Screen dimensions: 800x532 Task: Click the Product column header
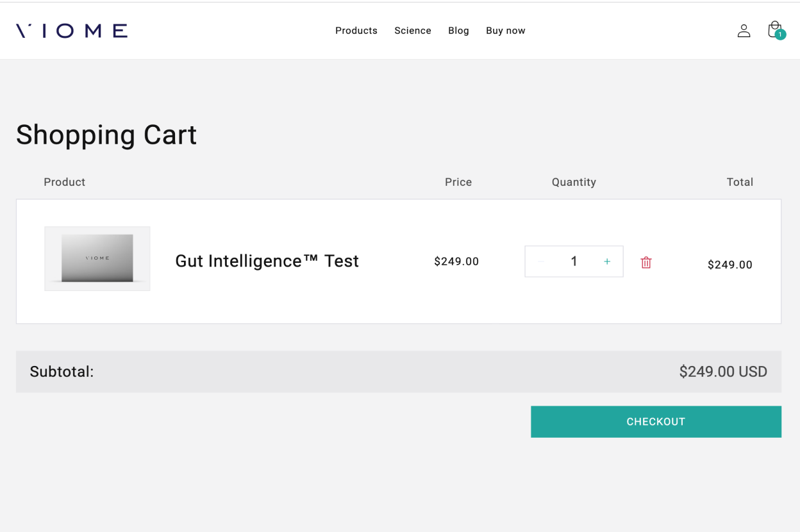click(x=65, y=182)
